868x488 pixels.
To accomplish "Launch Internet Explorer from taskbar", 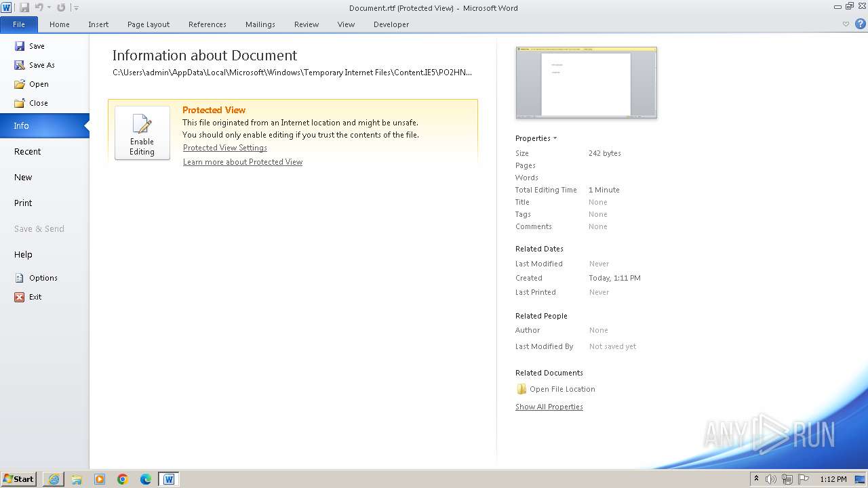I will click(54, 479).
